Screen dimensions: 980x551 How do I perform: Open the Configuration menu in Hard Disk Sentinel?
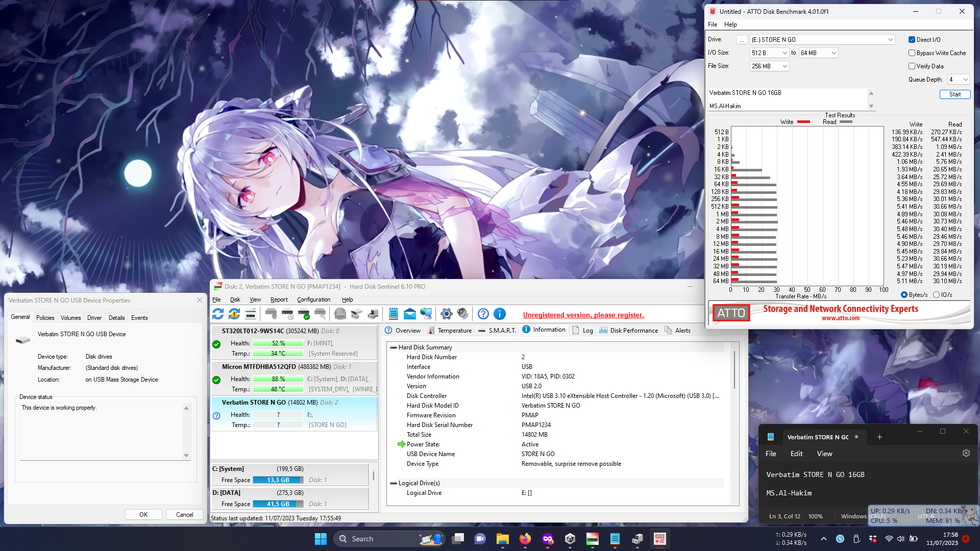tap(313, 299)
